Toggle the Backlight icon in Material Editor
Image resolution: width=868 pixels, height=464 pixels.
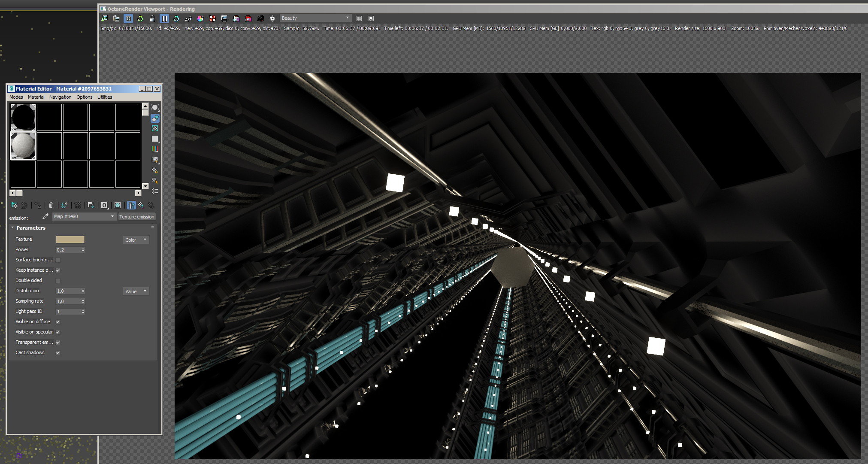coord(155,118)
